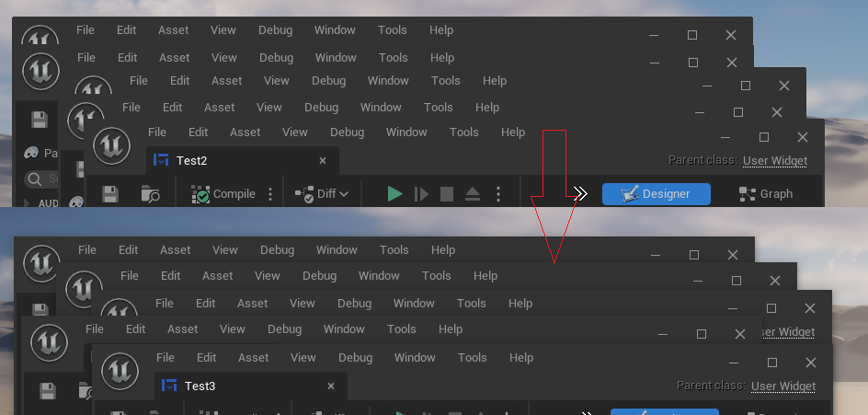Start Play simulation in Test2 toolbar
This screenshot has width=868, height=415.
point(394,194)
